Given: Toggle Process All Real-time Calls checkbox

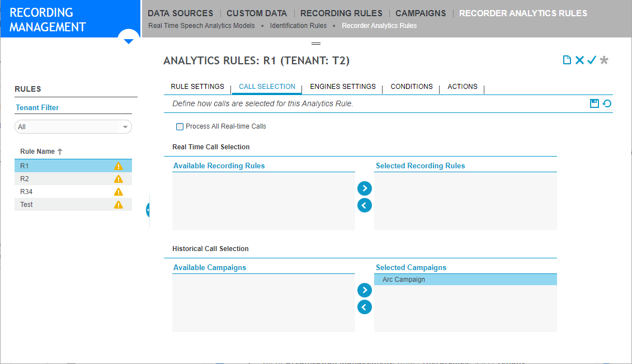Looking at the screenshot, I should (180, 126).
